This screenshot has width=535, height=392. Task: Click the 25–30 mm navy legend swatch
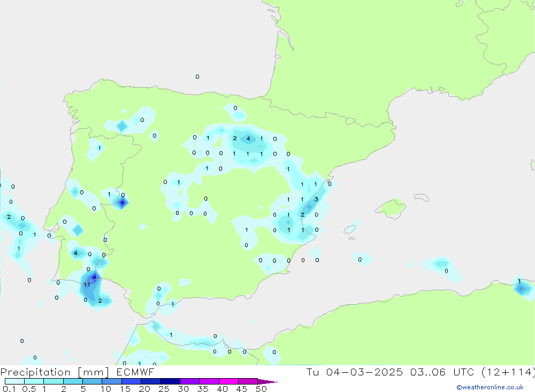pyautogui.click(x=170, y=381)
